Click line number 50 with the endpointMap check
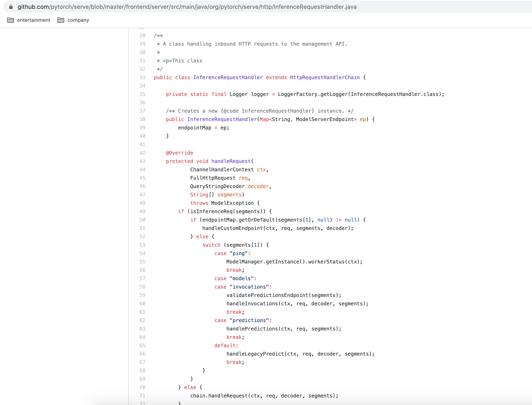Screen dimensions: 532x405 click(x=142, y=220)
